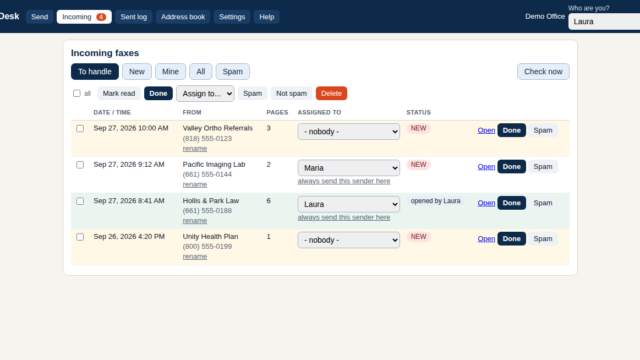Open the Pacific Imaging Lab fax

(486, 167)
